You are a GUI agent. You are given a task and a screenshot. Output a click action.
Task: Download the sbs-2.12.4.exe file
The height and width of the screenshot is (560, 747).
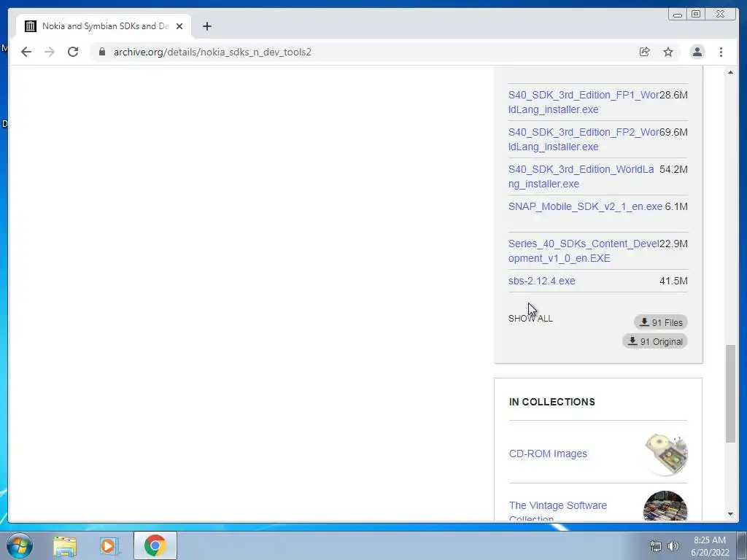coord(542,281)
